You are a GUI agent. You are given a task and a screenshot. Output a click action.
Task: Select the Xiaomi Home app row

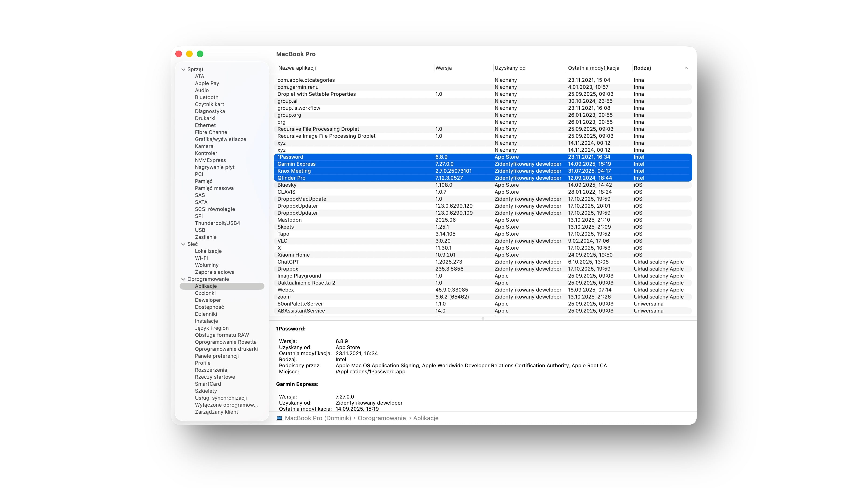pyautogui.click(x=293, y=255)
